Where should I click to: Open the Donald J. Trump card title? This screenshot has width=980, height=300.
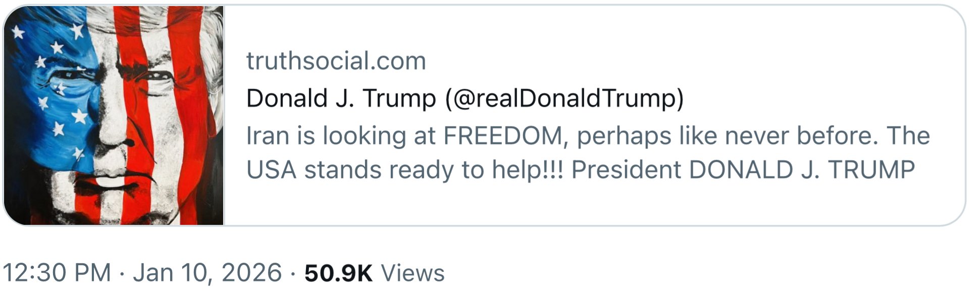341,98
